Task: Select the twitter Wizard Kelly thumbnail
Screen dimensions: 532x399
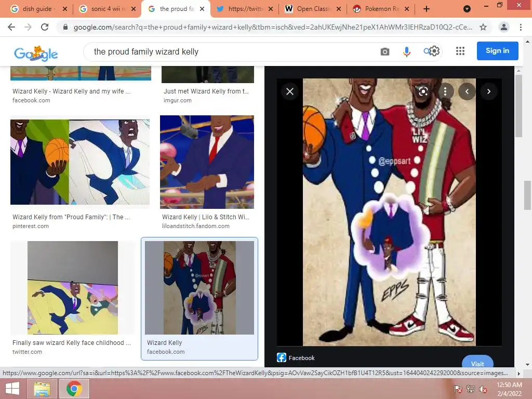Action: (73, 288)
